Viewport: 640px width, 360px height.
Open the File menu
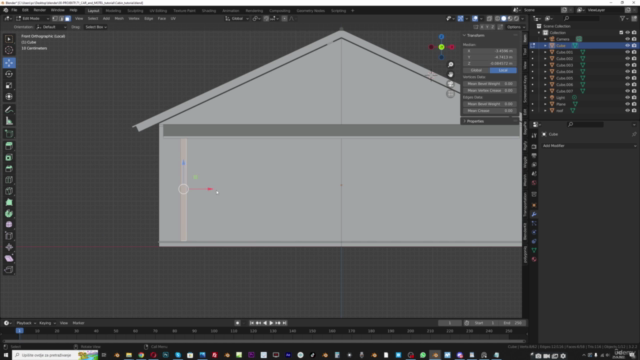pos(14,10)
